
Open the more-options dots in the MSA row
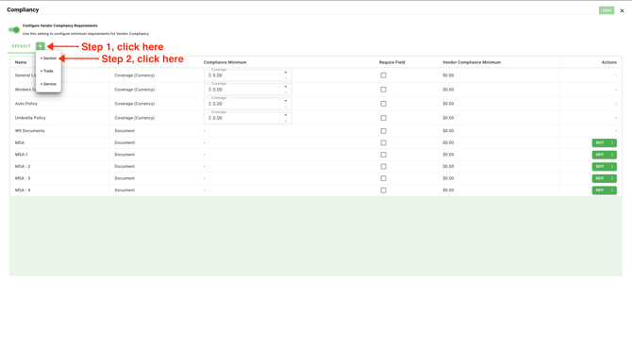[612, 142]
